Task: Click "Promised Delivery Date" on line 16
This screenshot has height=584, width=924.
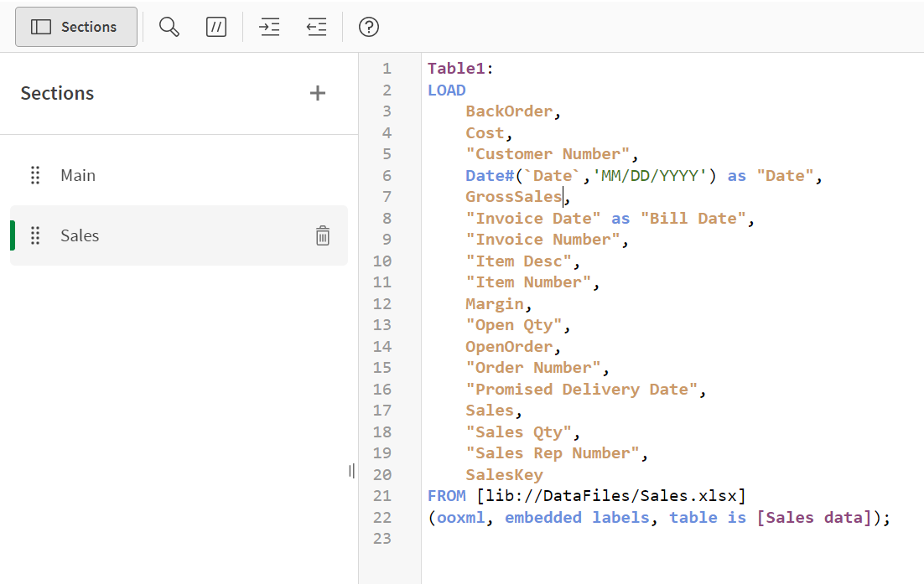Action: pyautogui.click(x=582, y=390)
